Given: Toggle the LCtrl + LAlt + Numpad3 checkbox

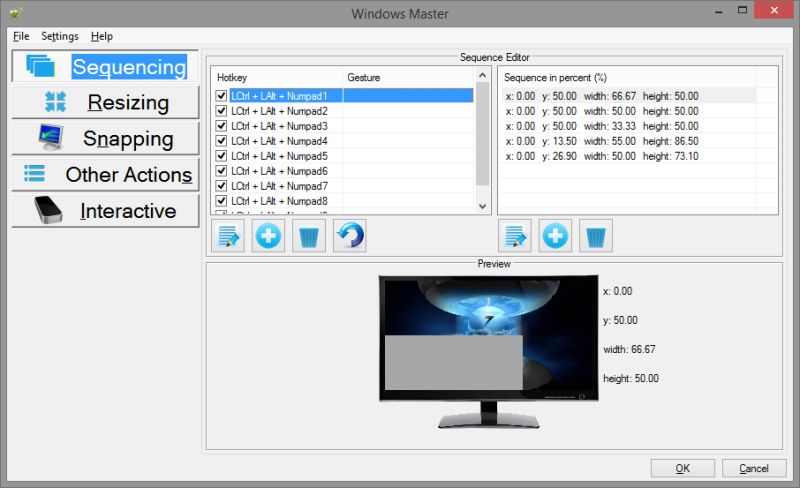Looking at the screenshot, I should 221,126.
